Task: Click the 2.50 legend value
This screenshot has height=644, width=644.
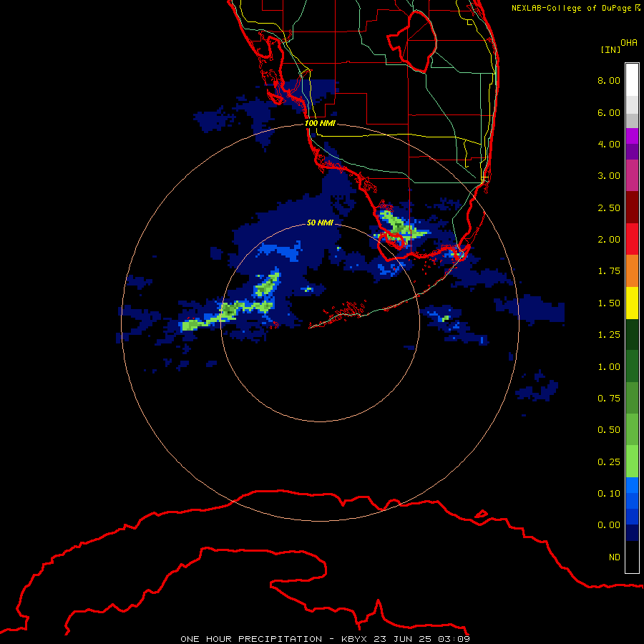Action: [x=609, y=208]
